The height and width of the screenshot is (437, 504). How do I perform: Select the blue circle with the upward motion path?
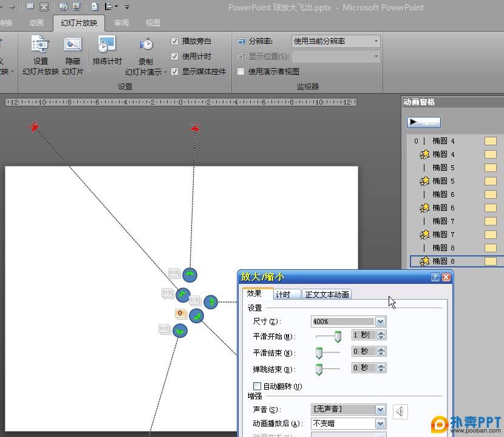click(189, 275)
